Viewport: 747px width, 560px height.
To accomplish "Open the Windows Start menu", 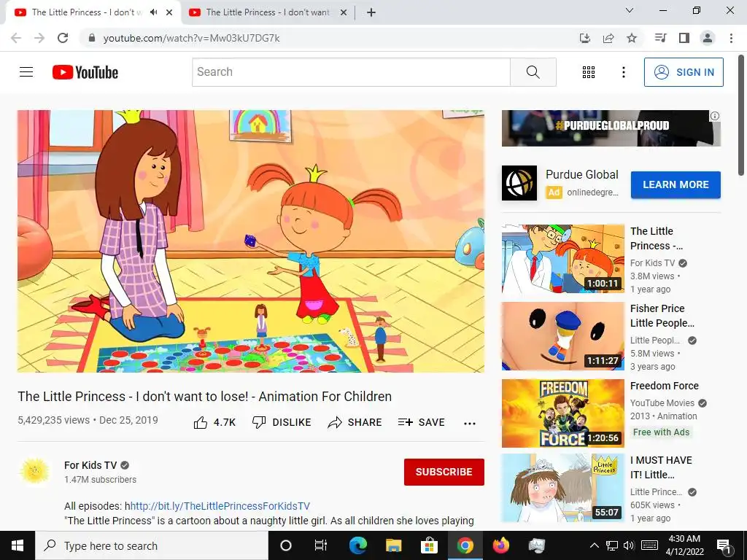I will tap(18, 545).
